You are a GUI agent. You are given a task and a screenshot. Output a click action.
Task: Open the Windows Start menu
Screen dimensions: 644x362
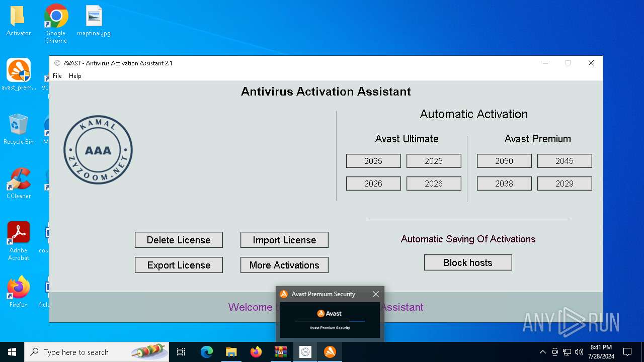12,352
